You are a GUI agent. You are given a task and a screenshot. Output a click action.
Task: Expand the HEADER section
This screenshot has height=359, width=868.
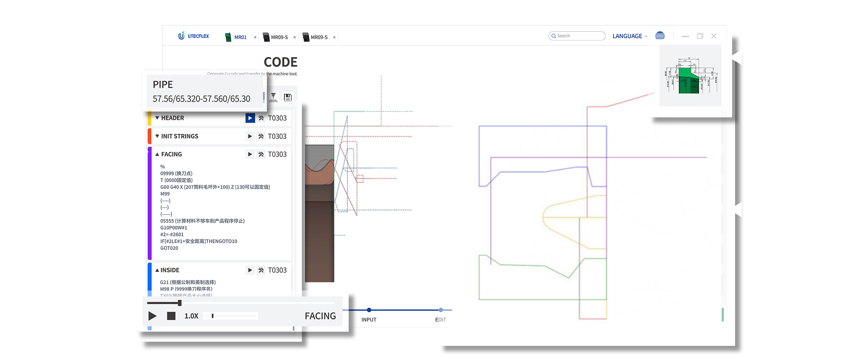point(157,118)
